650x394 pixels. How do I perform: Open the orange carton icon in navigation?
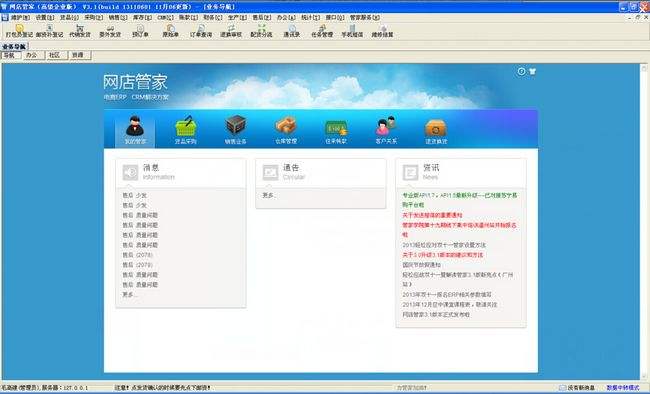436,128
